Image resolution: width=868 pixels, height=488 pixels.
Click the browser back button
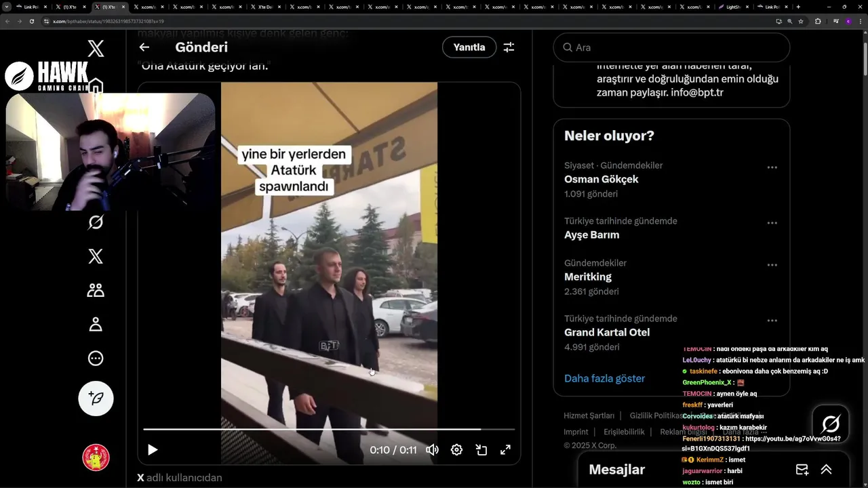[7, 21]
